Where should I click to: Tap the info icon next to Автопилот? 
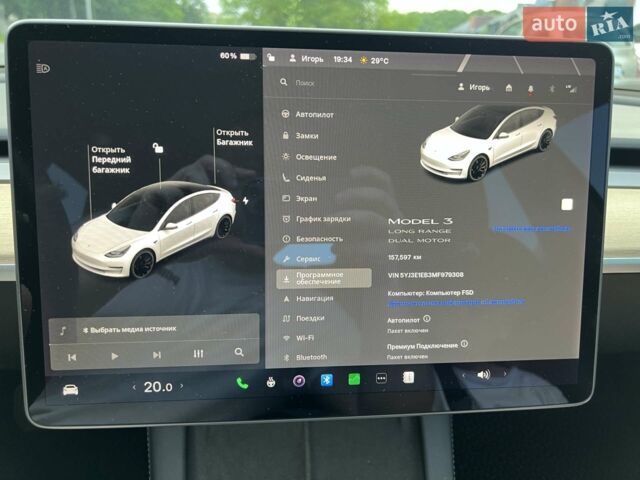(427, 318)
